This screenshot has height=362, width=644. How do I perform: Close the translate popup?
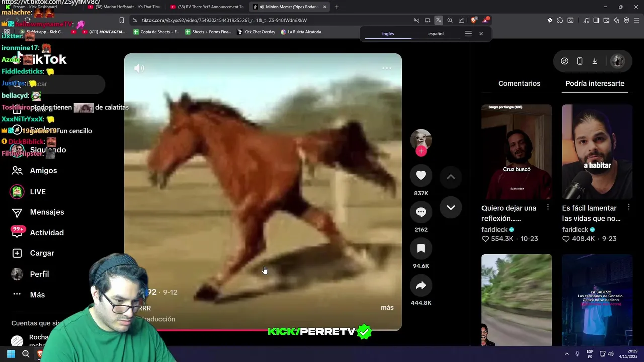[481, 34]
